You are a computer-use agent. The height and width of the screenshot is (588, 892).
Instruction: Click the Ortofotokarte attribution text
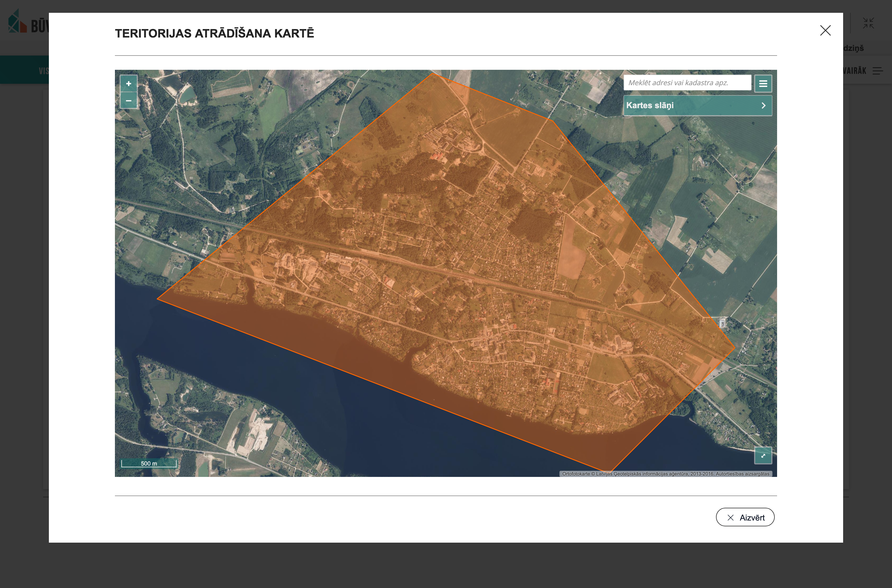665,474
